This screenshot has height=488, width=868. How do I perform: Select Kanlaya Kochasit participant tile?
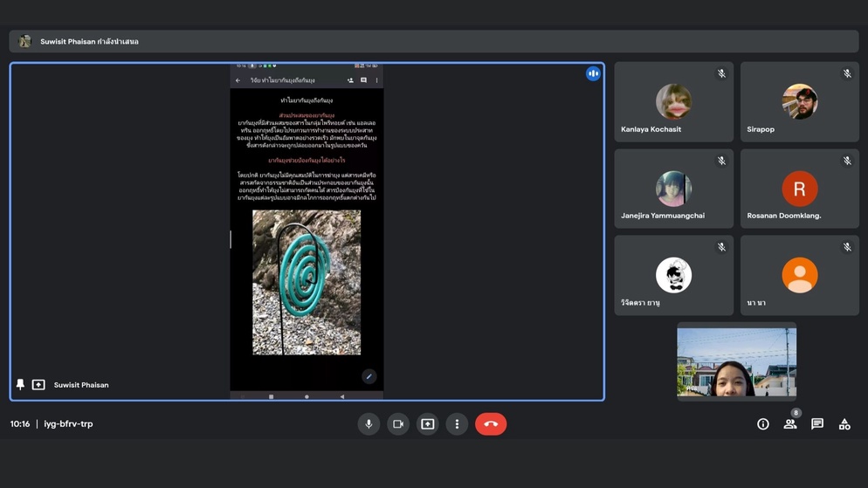673,102
